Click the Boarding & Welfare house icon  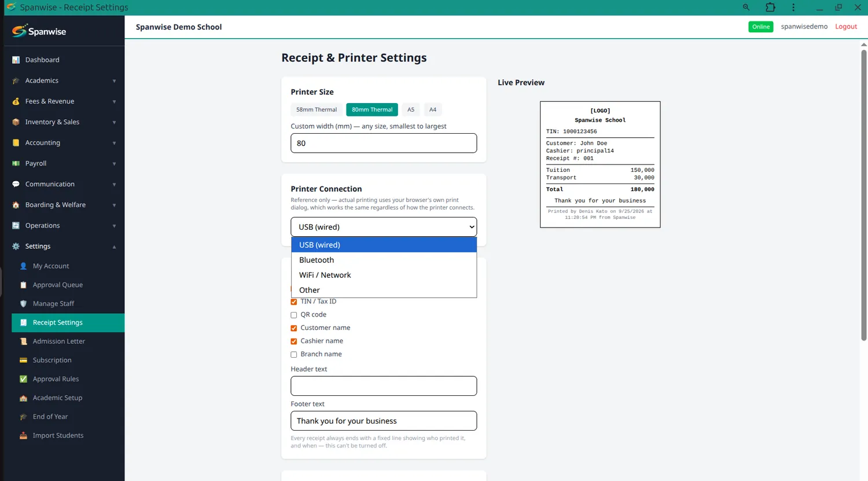(x=16, y=205)
